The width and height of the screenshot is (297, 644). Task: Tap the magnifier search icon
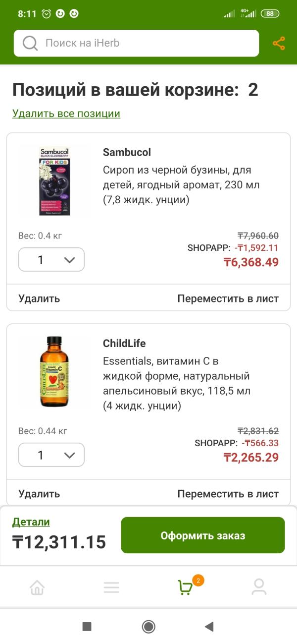pos(30,44)
